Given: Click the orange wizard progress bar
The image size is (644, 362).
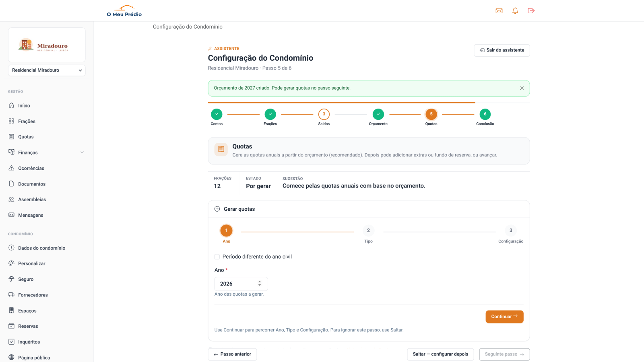Looking at the screenshot, I should tap(341, 103).
